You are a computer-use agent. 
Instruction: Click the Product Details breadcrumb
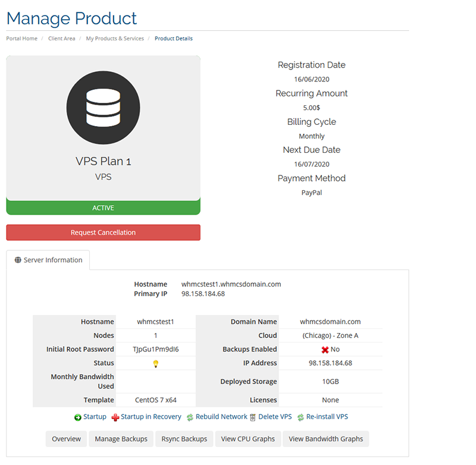(174, 39)
